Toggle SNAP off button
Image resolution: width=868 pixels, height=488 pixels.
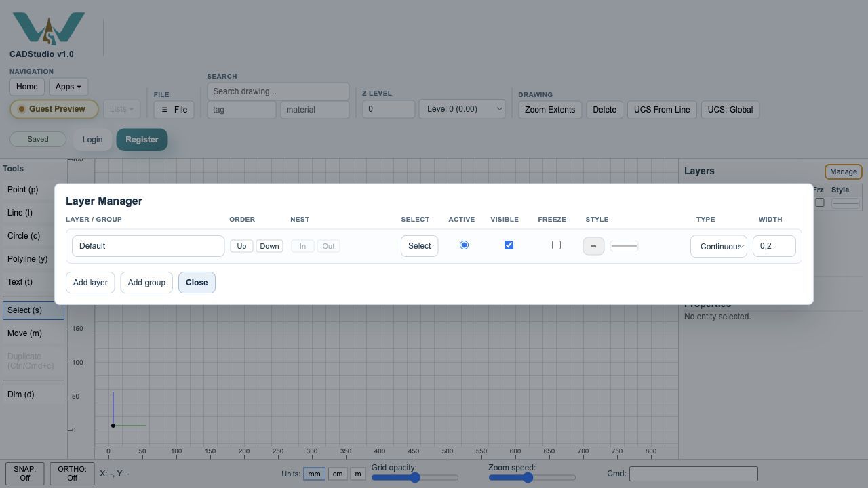click(x=25, y=473)
